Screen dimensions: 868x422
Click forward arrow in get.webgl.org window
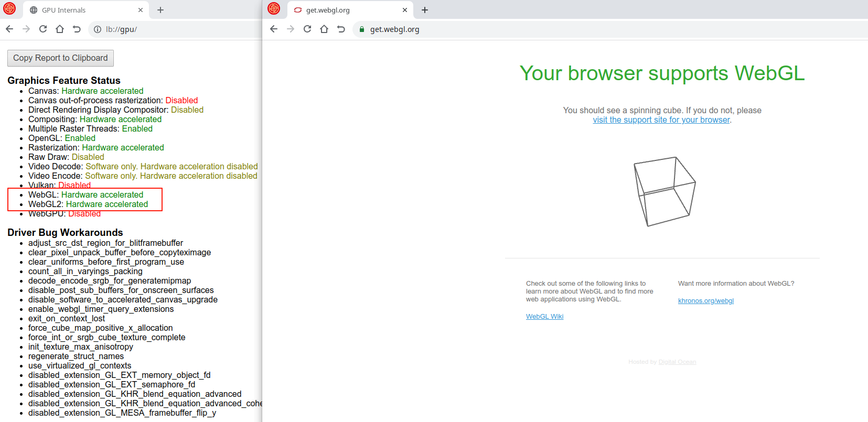point(291,29)
